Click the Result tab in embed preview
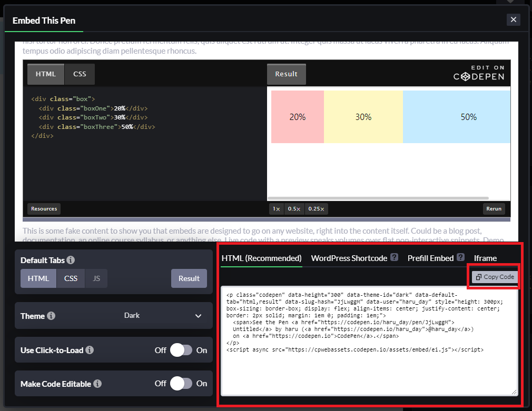 pyautogui.click(x=287, y=74)
